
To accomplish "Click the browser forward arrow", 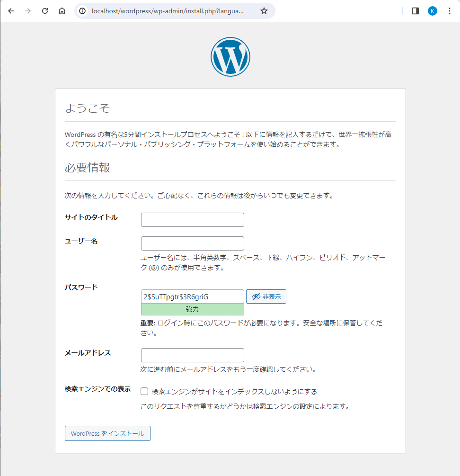I will click(x=28, y=11).
